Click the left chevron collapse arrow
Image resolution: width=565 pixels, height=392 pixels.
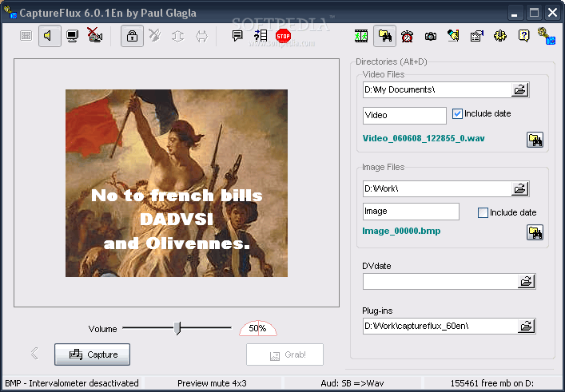tap(34, 353)
